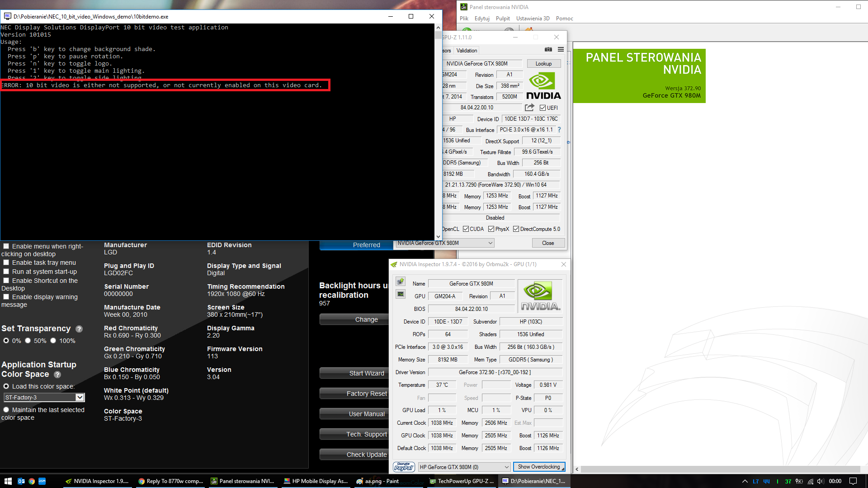868x488 pixels.
Task: Open the sensor monitoring graph icon in NVIDIA Inspector
Action: coord(401,294)
